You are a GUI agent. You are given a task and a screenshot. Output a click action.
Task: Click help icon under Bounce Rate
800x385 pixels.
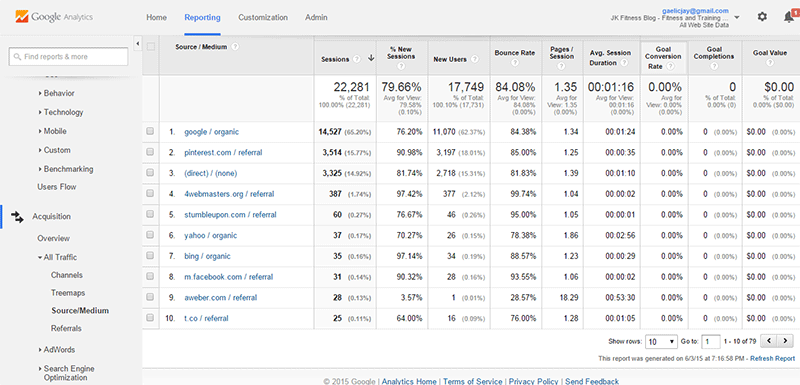pos(515,63)
